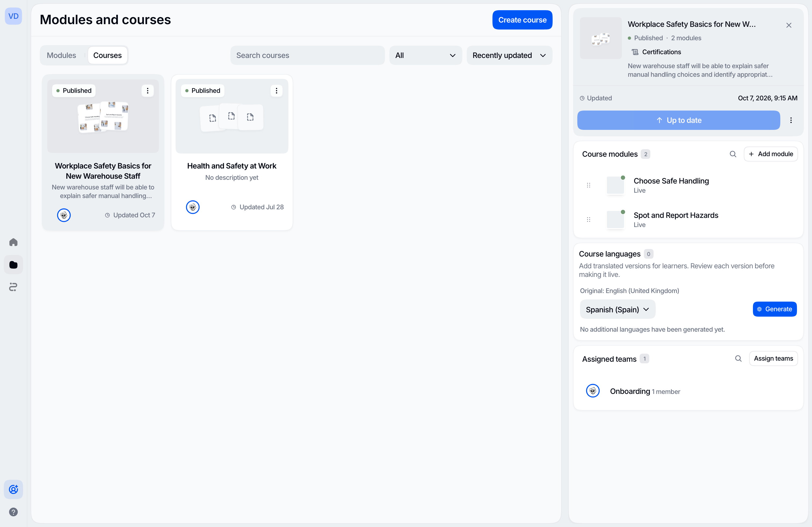This screenshot has width=812, height=527.
Task: Open options menu on Workplace Safety Basics card
Action: (148, 91)
